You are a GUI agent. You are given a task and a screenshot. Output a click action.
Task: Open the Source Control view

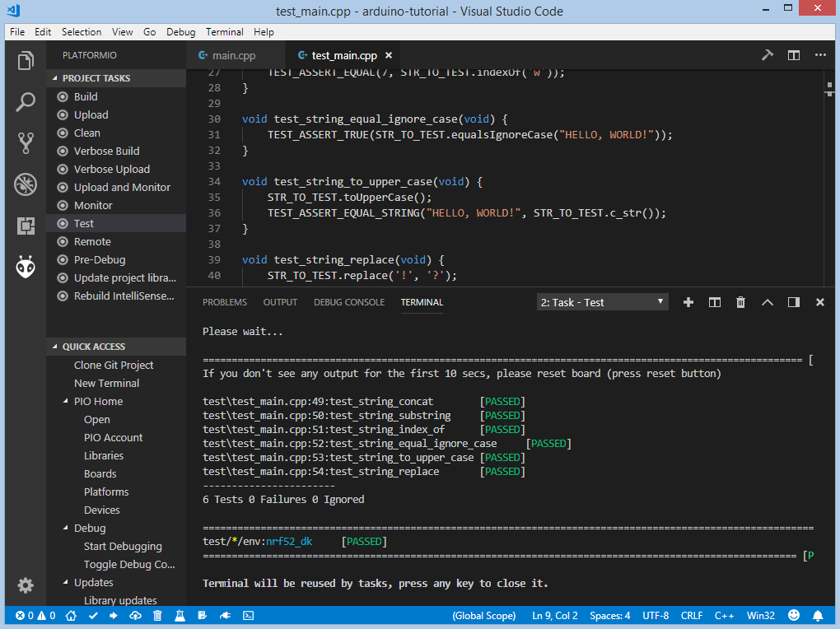pos(26,143)
